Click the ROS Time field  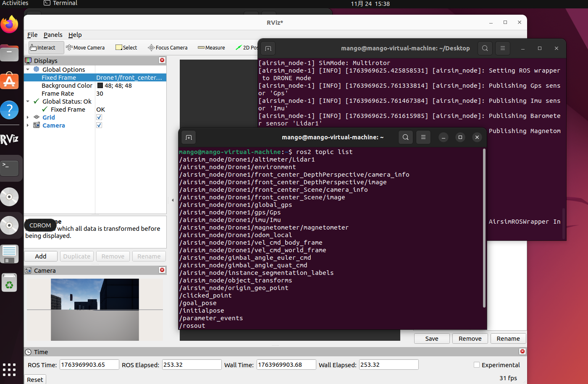pos(89,365)
